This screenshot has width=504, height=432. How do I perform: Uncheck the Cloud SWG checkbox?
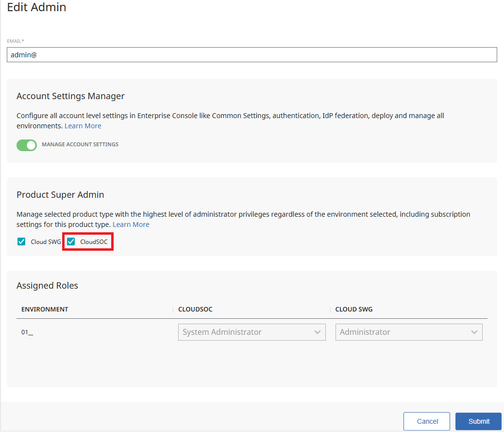coord(21,242)
